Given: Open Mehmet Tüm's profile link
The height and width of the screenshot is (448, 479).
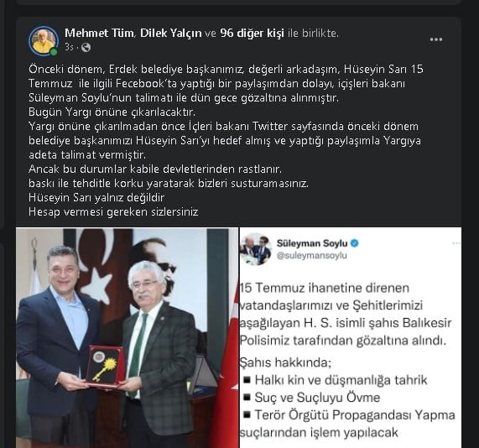Looking at the screenshot, I should [99, 33].
